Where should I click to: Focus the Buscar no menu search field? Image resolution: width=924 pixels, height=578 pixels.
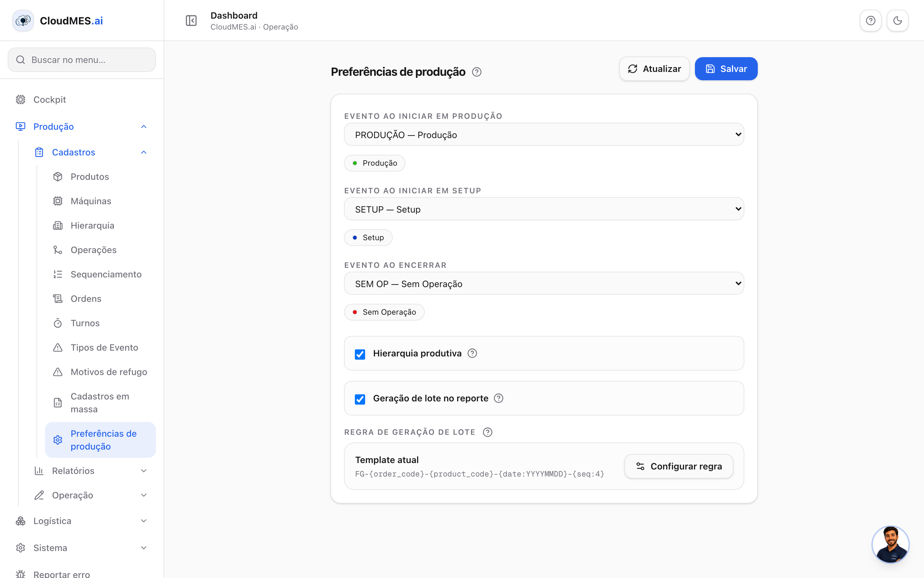click(x=82, y=60)
